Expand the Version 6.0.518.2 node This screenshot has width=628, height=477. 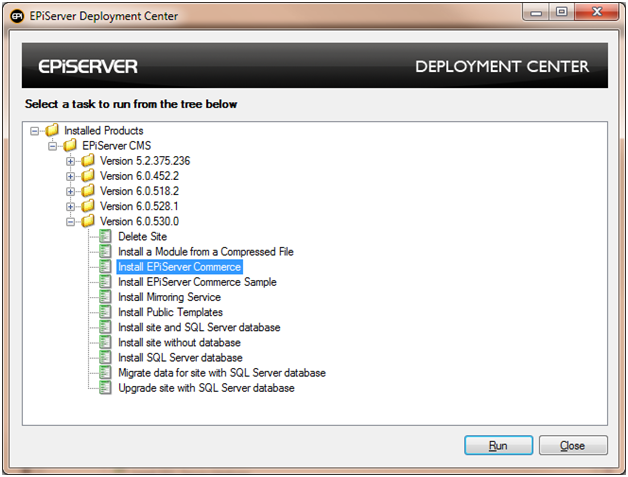(71, 191)
